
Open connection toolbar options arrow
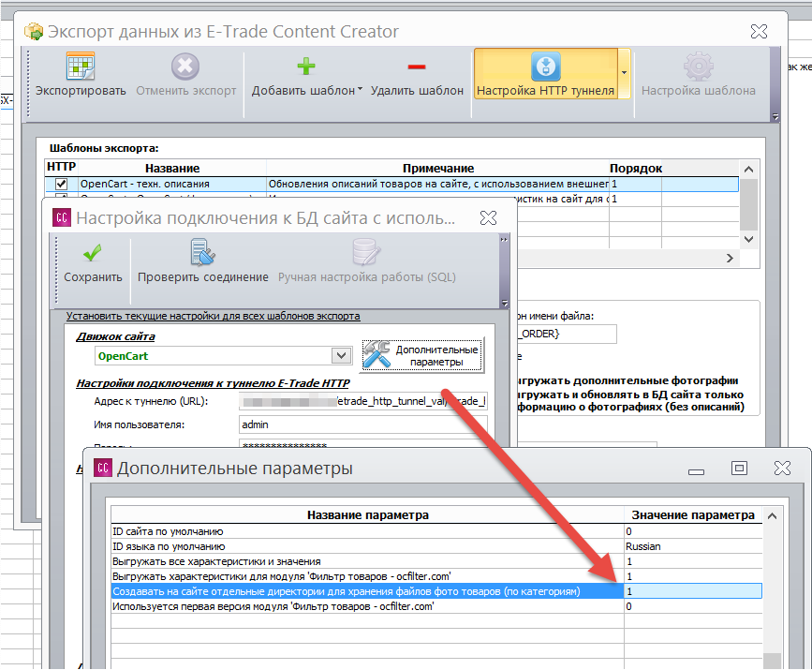tap(505, 303)
